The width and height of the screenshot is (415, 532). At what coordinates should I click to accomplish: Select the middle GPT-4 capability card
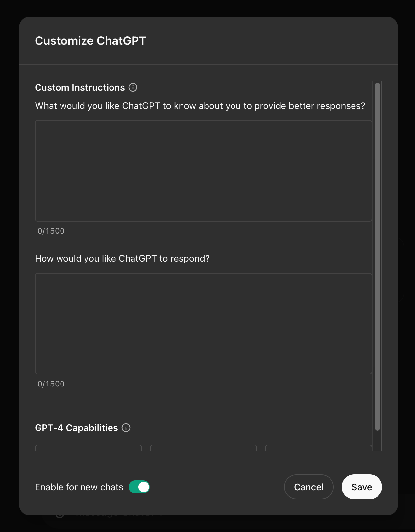(204, 448)
